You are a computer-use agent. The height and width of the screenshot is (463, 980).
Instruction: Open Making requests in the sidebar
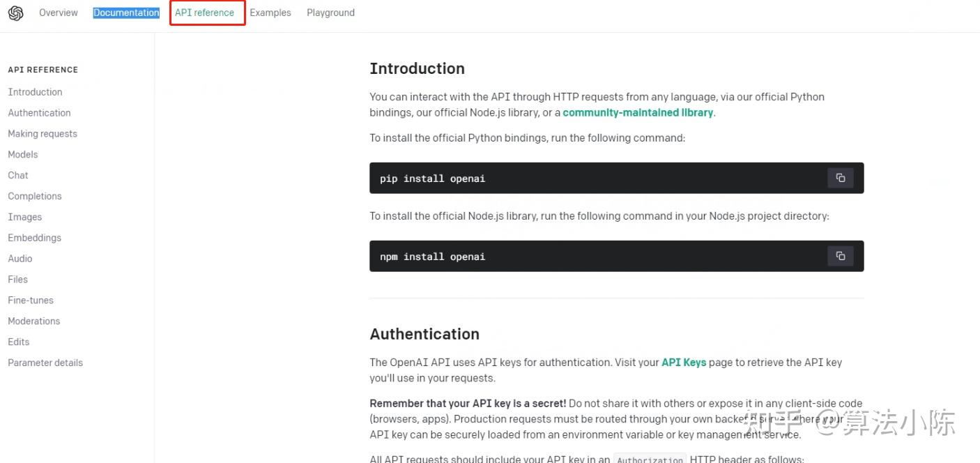(x=43, y=134)
